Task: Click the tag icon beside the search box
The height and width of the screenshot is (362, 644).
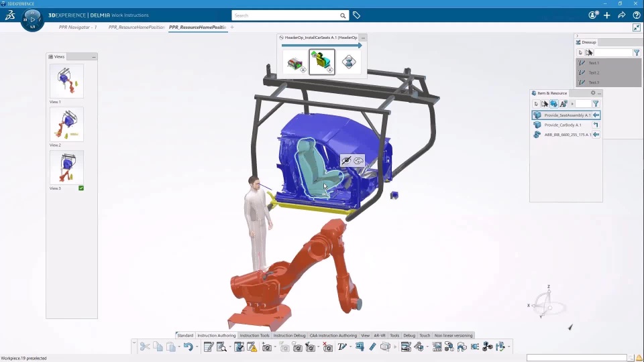Action: (356, 15)
